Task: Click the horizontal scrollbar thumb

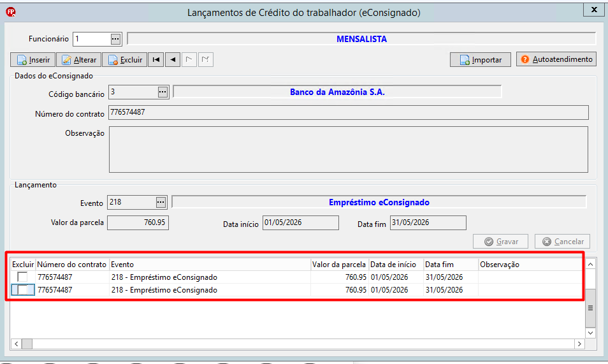Action: pos(27,344)
